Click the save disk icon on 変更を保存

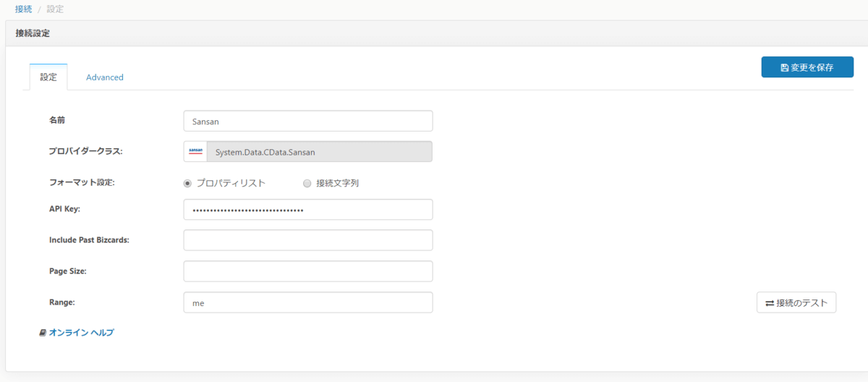pyautogui.click(x=785, y=67)
